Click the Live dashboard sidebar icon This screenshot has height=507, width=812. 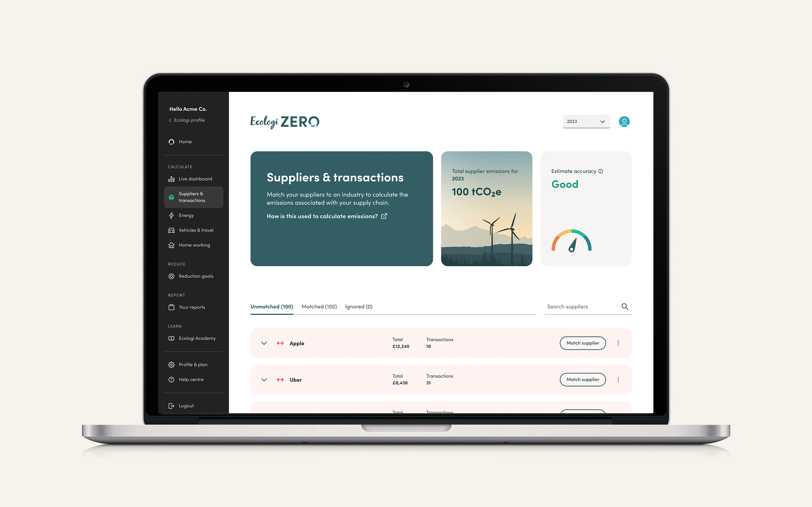(170, 178)
